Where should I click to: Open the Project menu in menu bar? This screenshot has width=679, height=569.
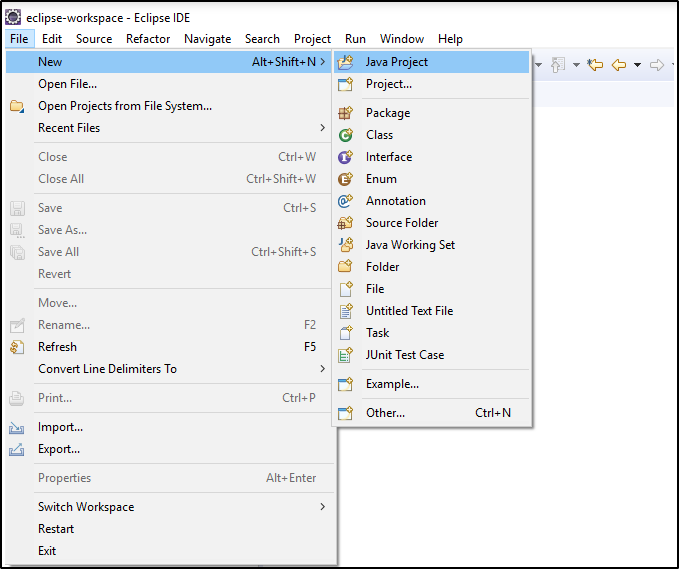coord(312,39)
